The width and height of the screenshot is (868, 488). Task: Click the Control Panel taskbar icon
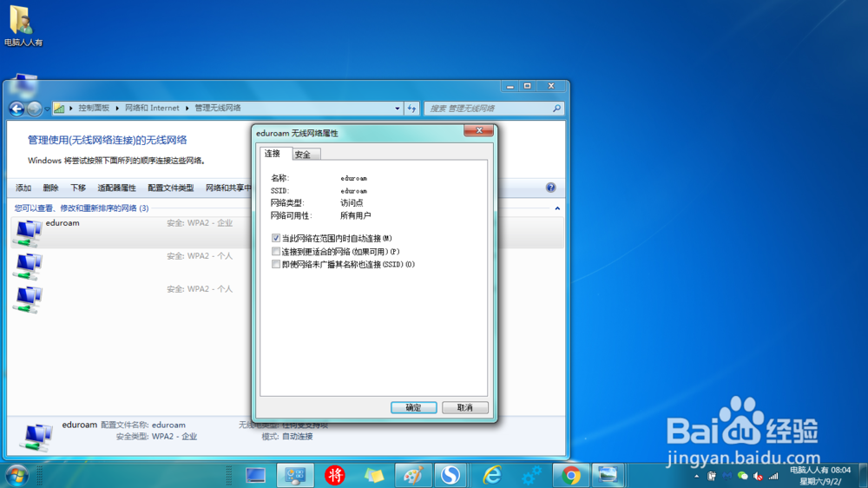coord(295,475)
